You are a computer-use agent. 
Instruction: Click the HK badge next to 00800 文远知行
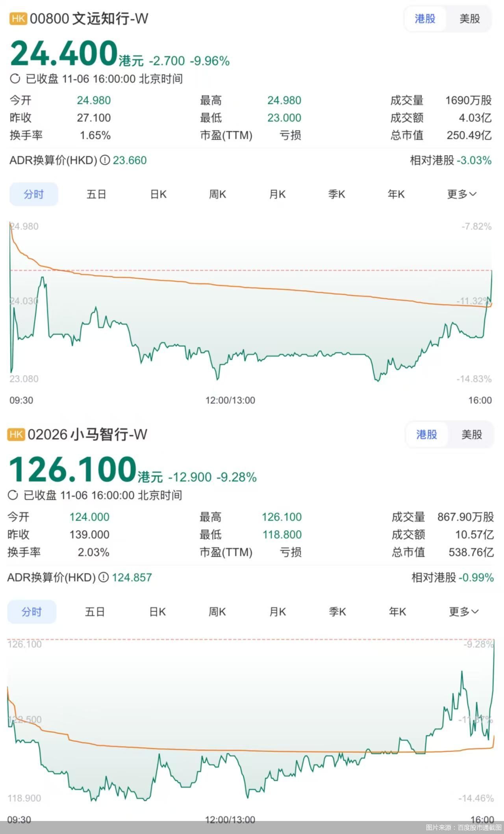18,19
